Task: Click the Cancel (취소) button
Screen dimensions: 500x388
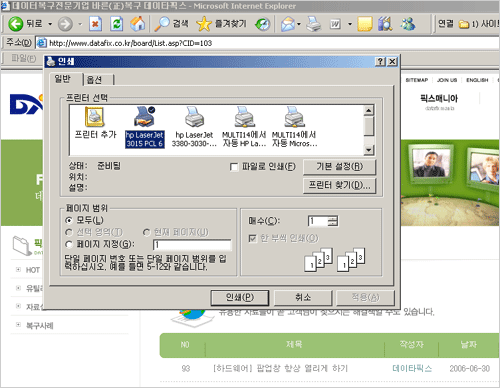Action: (x=303, y=297)
